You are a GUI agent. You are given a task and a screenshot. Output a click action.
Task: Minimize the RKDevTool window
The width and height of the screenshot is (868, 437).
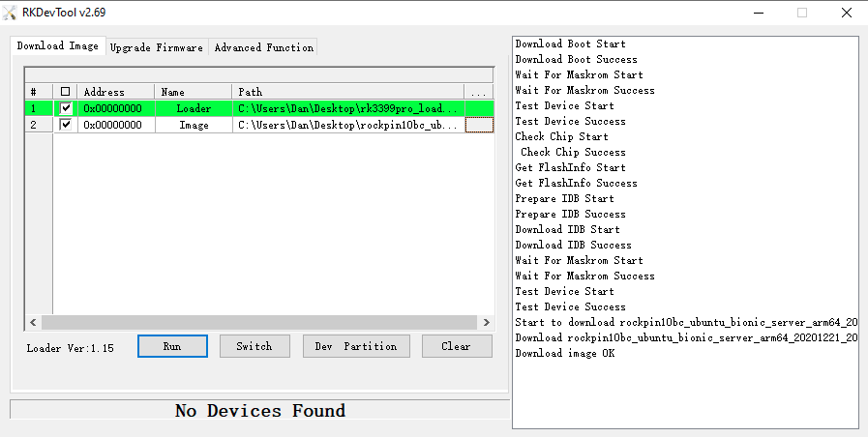pos(757,13)
